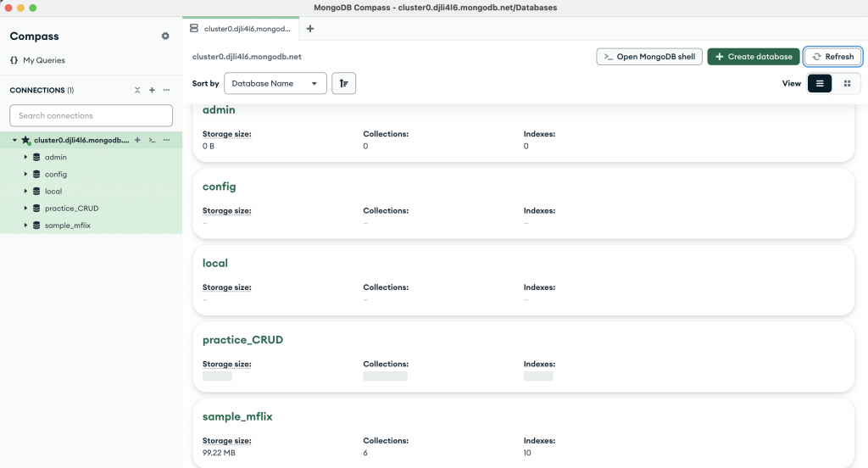Open practice_CRUD database card title
868x468 pixels.
(242, 340)
